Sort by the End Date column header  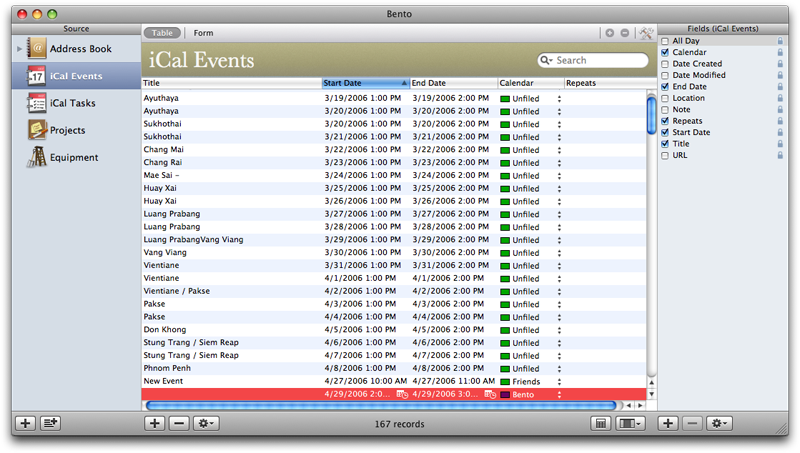[454, 83]
